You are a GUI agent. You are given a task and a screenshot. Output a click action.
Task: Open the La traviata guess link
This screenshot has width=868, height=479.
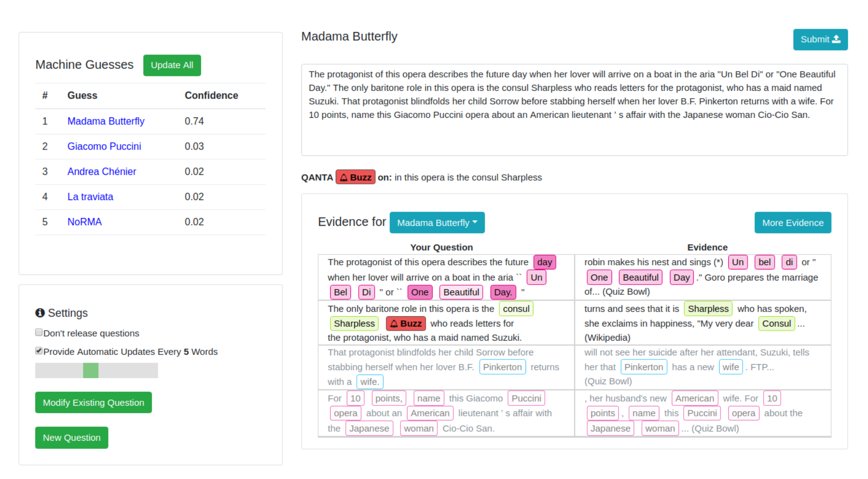[90, 197]
